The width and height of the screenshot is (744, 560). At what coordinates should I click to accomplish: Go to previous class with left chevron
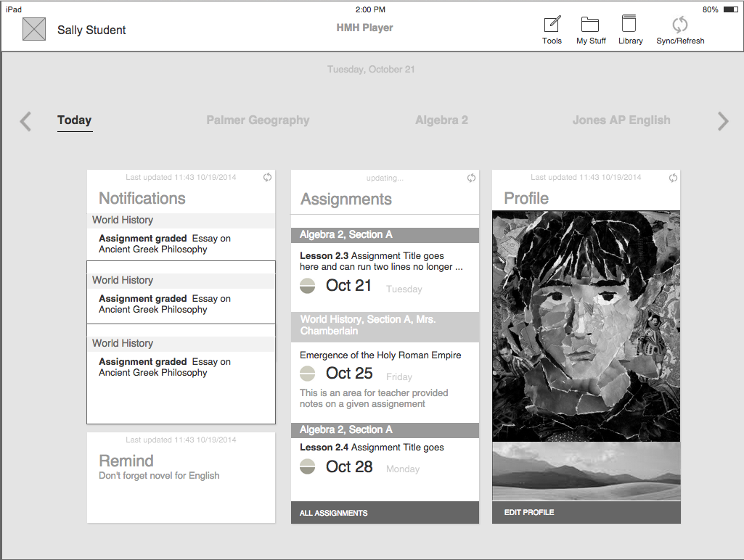pos(25,121)
